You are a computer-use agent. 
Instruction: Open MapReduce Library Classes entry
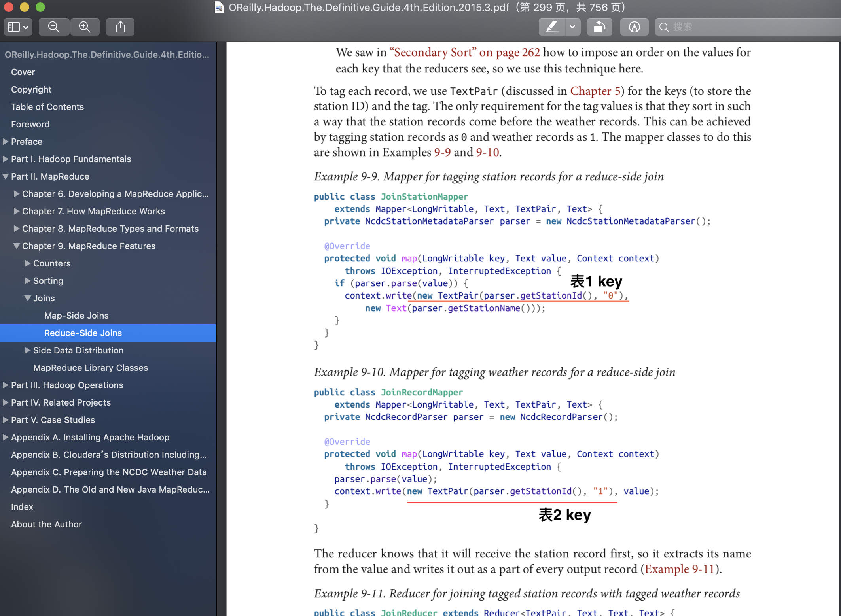point(91,368)
